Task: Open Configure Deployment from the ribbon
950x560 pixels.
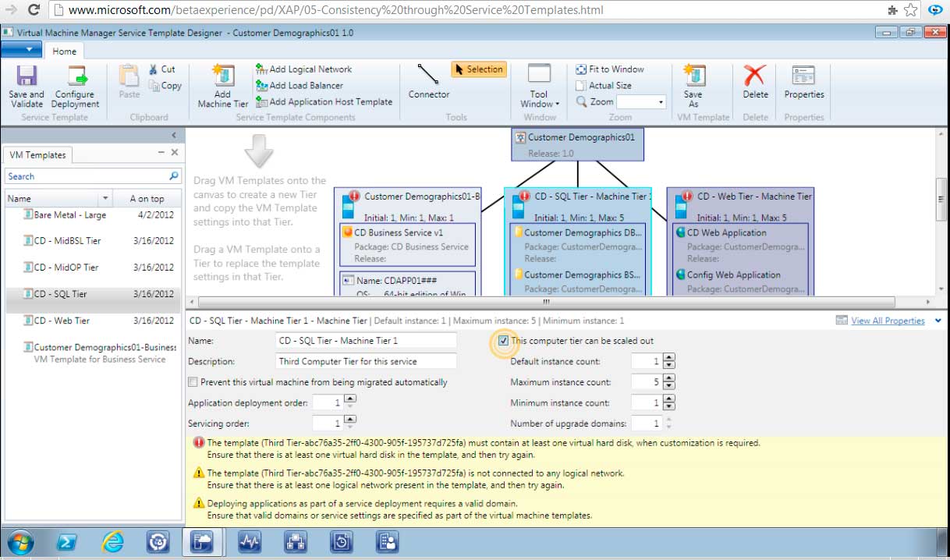Action: (76, 86)
